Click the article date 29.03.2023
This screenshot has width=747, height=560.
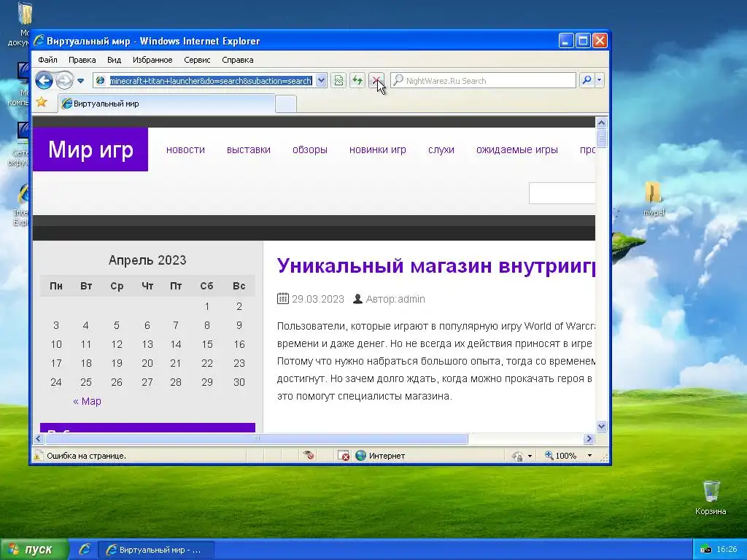318,299
